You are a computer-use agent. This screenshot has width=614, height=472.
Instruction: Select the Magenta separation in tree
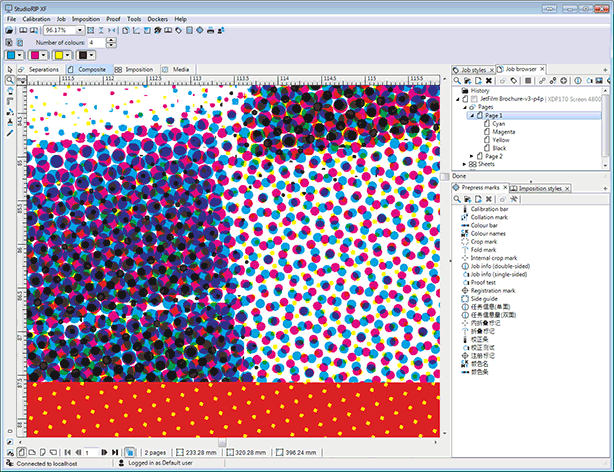click(x=504, y=132)
